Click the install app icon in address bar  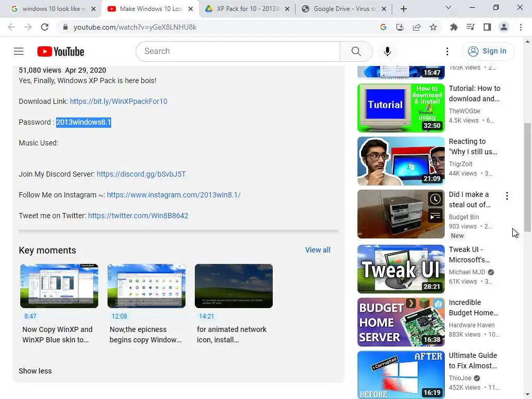[x=400, y=27]
